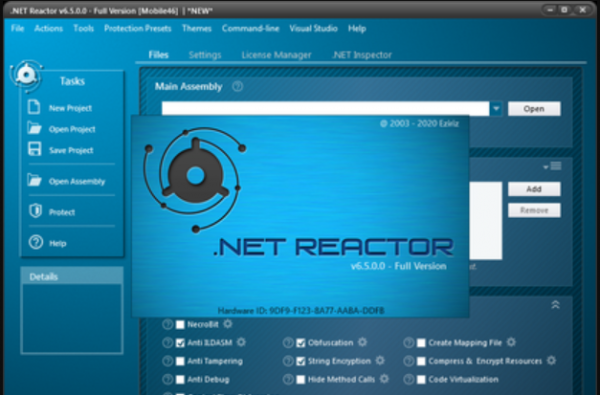Click the Protect shield icon
Screen dimensions: 600x395
pyautogui.click(x=36, y=211)
